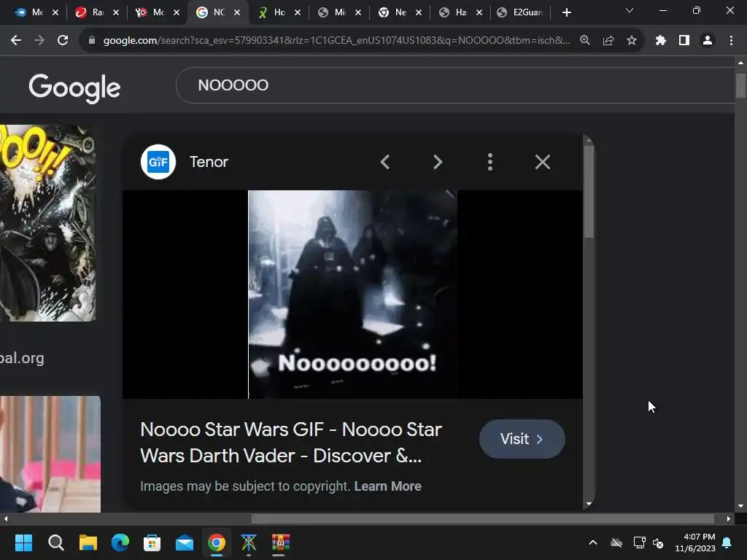The image size is (747, 560).
Task: Open the Tenor GIF source icon
Action: [x=158, y=162]
